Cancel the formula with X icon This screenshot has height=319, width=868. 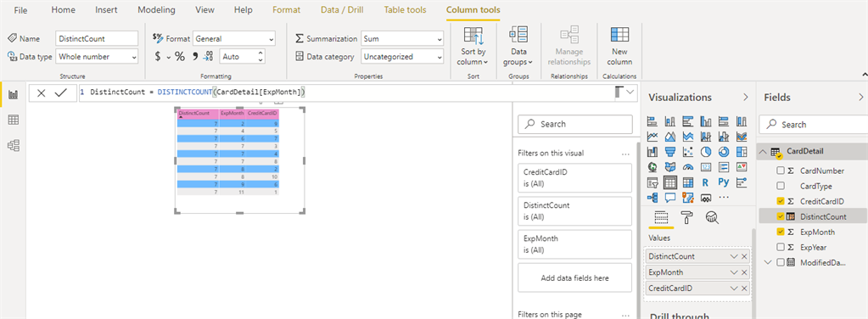tap(41, 93)
